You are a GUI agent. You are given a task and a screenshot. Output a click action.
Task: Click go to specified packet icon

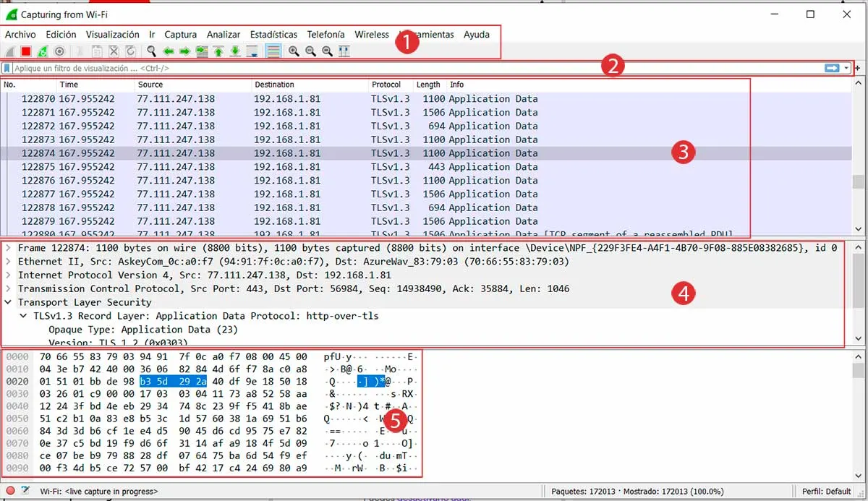(x=202, y=51)
